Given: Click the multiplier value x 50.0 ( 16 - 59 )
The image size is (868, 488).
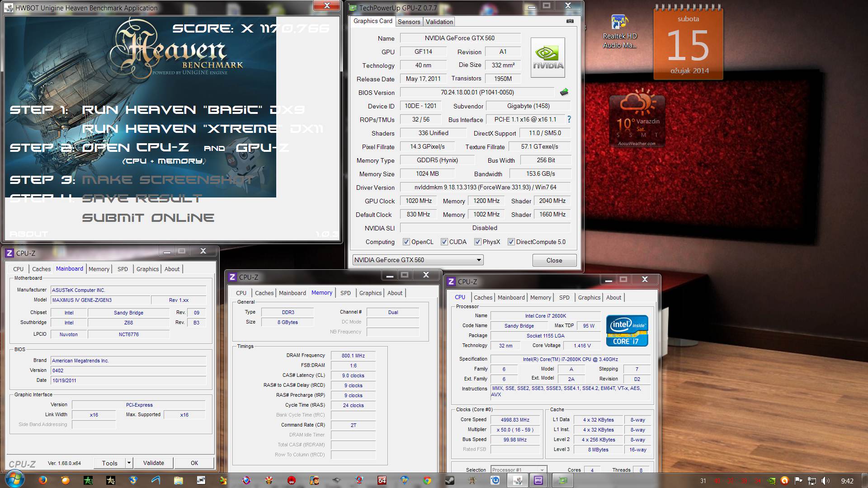Looking at the screenshot, I should [515, 430].
